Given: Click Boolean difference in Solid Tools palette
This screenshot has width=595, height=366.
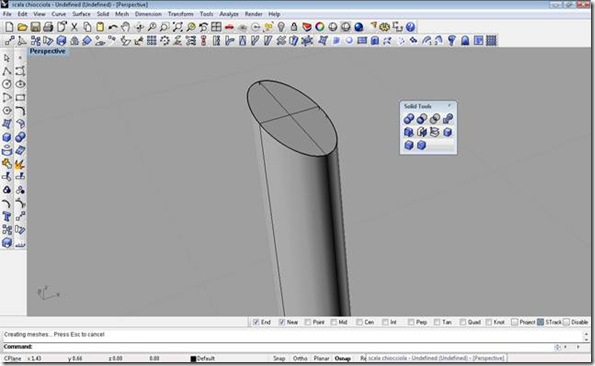Looking at the screenshot, I should point(422,119).
